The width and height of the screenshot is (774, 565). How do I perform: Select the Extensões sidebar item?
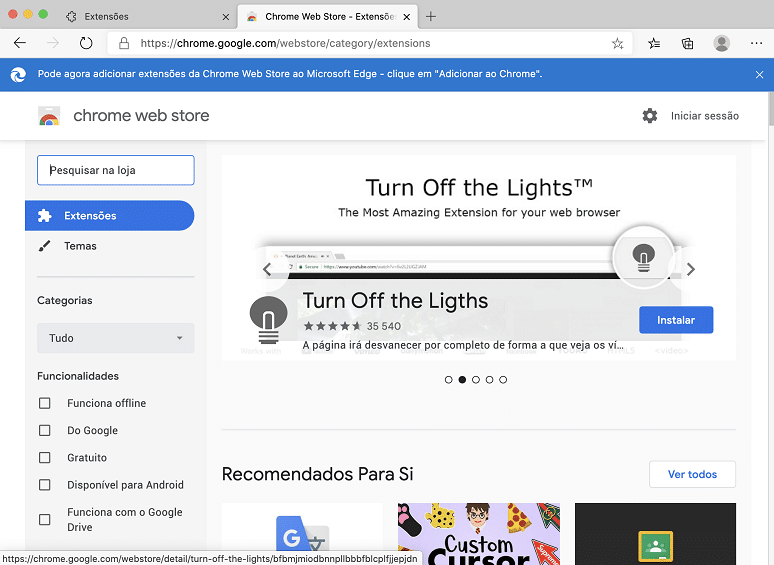(x=110, y=216)
